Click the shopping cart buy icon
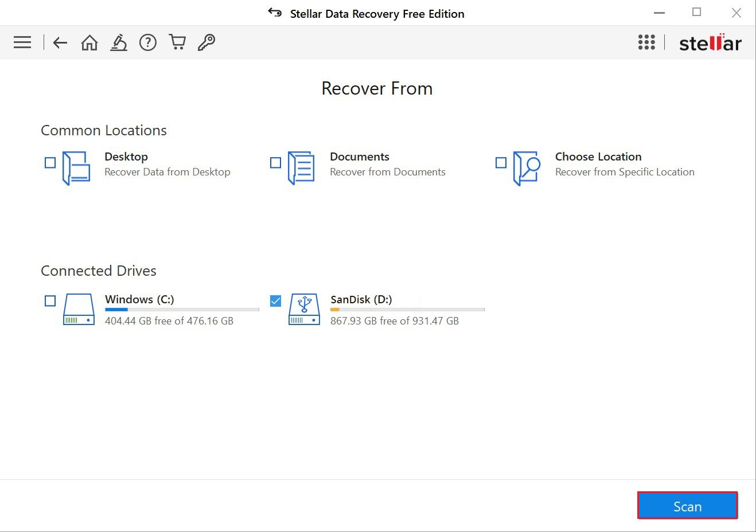The image size is (756, 532). point(177,42)
